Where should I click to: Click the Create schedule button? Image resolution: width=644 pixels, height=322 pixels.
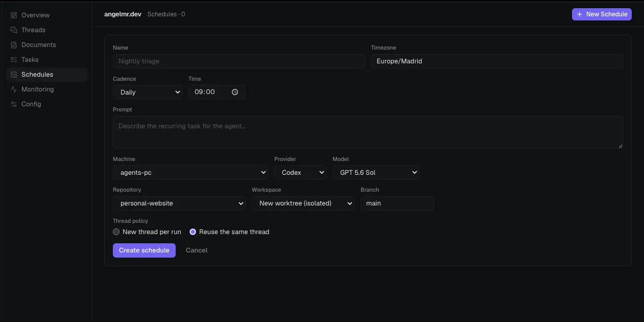pos(144,250)
